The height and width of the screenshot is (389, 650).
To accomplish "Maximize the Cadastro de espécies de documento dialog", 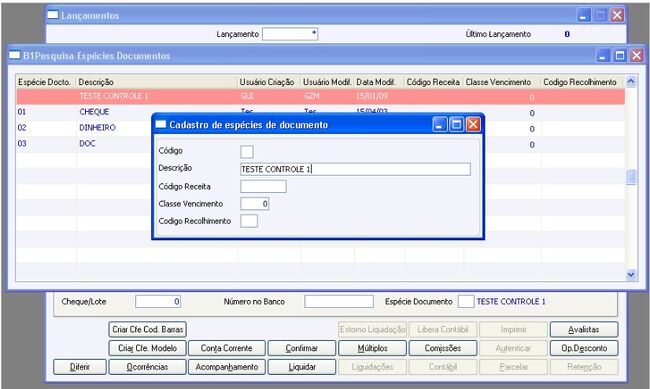I will (456, 124).
